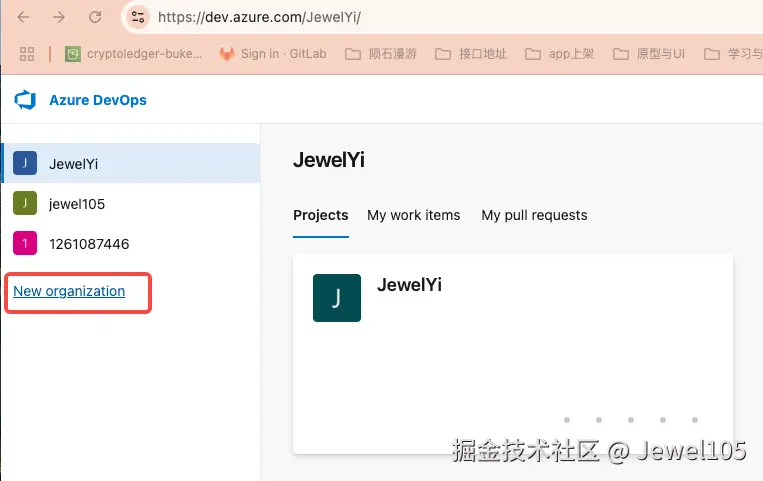The image size is (763, 481).
Task: Open the app上架 bookmark folder
Action: pos(560,54)
